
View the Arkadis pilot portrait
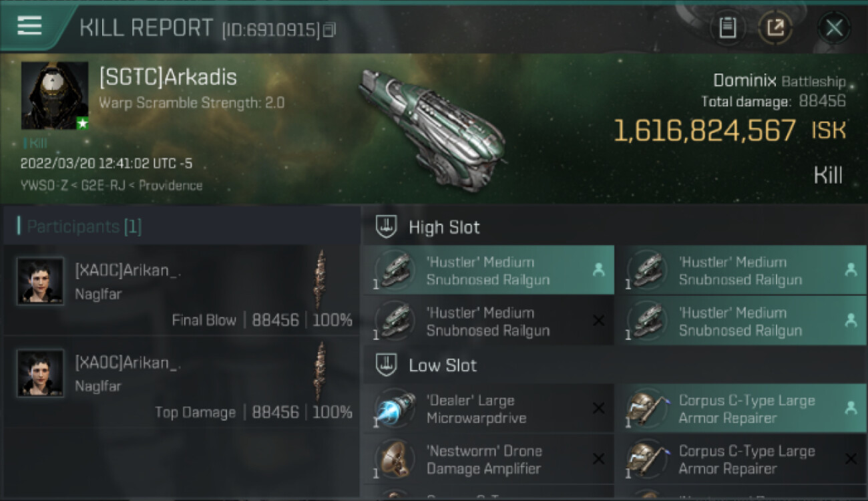pyautogui.click(x=55, y=96)
